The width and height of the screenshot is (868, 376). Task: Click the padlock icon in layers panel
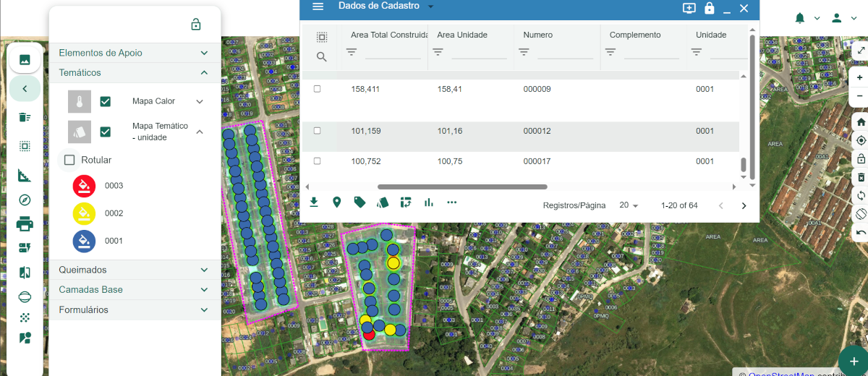(196, 25)
